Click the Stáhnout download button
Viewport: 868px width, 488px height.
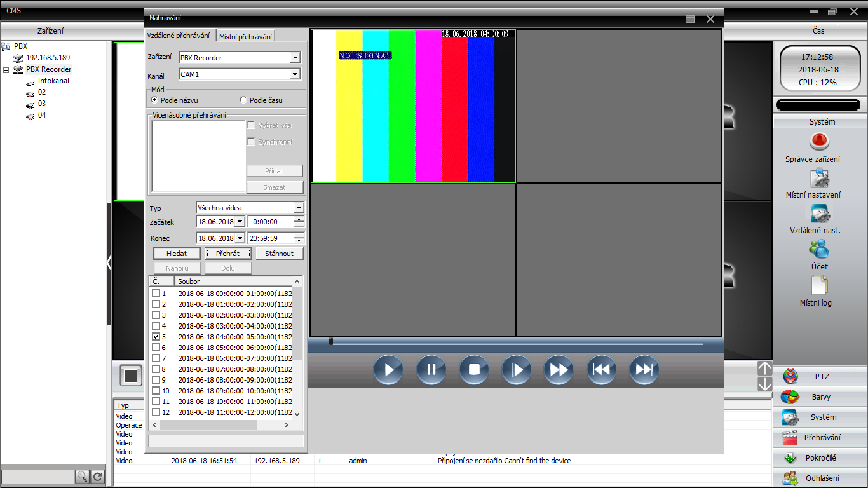pos(279,254)
